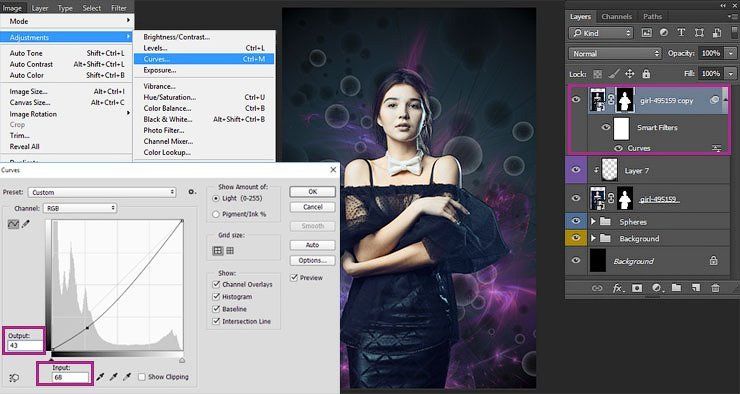Delete layer with trash icon
The height and width of the screenshot is (394, 740).
coord(715,288)
